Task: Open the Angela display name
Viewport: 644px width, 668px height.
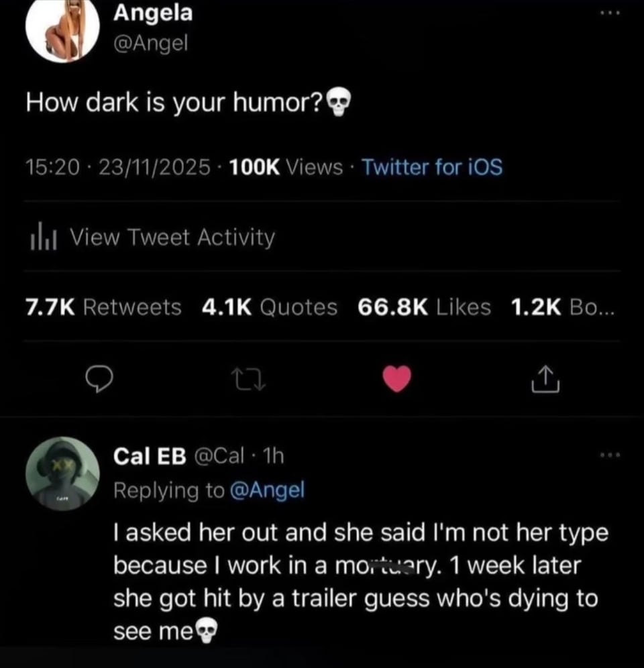Action: [x=153, y=11]
